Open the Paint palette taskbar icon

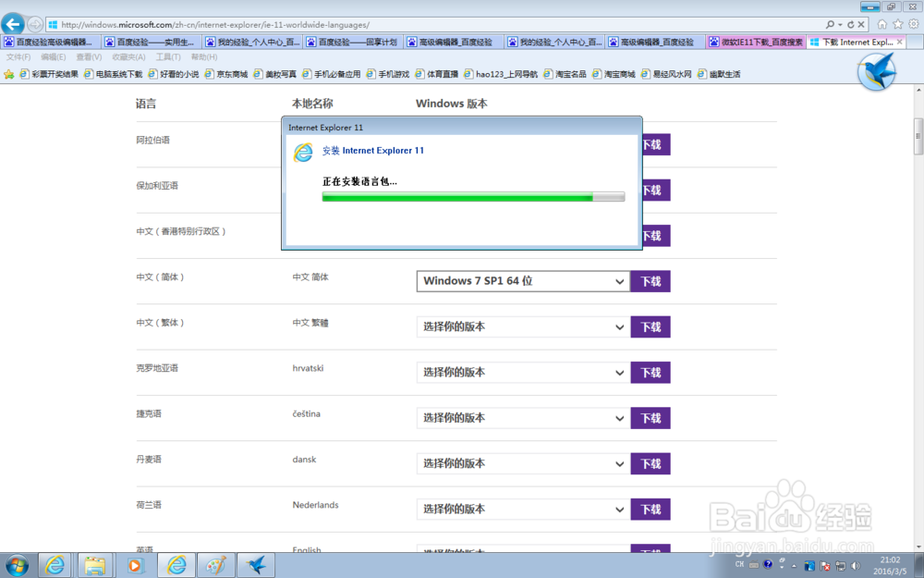[215, 566]
